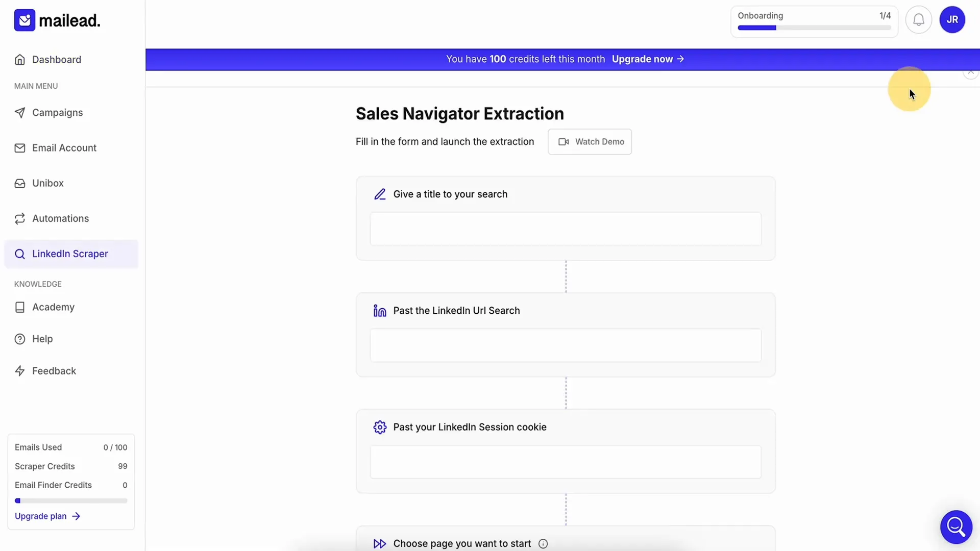Go to Dashboard
Screen dimensions: 980x551
tap(57, 60)
